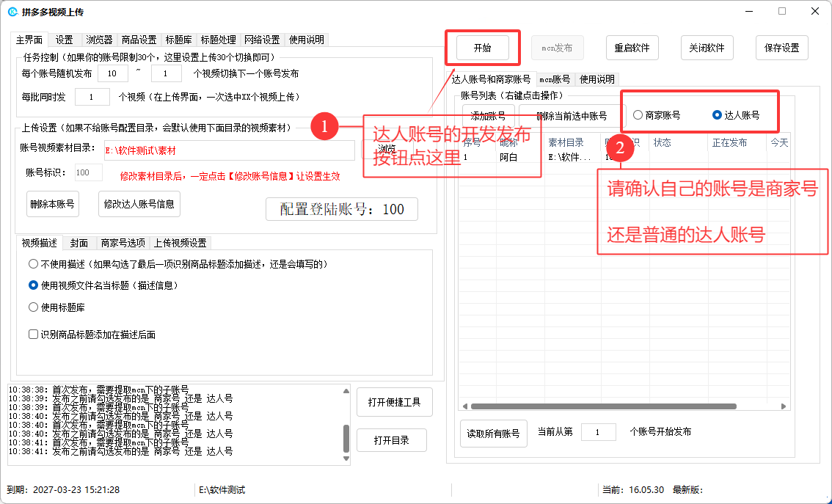Click the 重启软件 button
Image resolution: width=832 pixels, height=504 pixels.
[632, 48]
